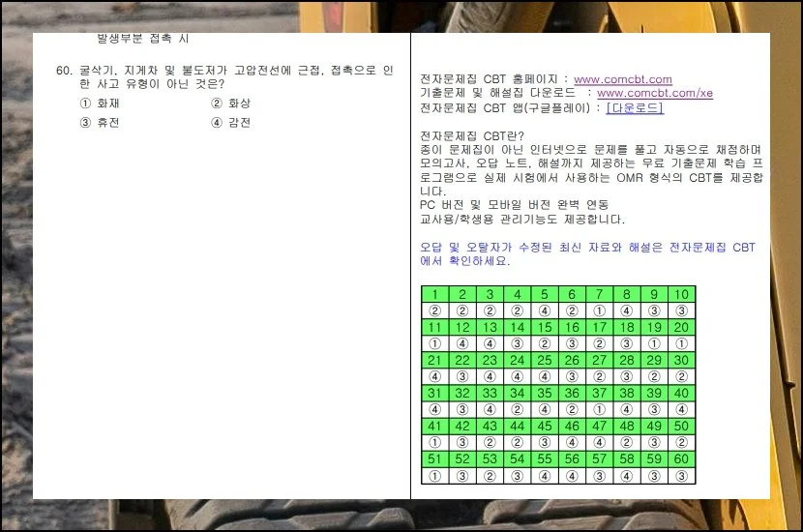Click the answer cell below number 7
Image resolution: width=803 pixels, height=532 pixels.
click(x=599, y=310)
